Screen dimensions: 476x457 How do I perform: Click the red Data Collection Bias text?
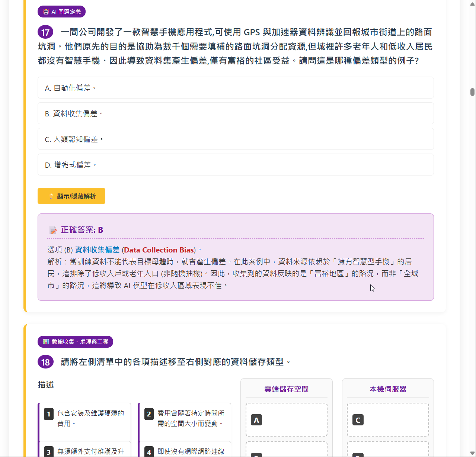159,250
